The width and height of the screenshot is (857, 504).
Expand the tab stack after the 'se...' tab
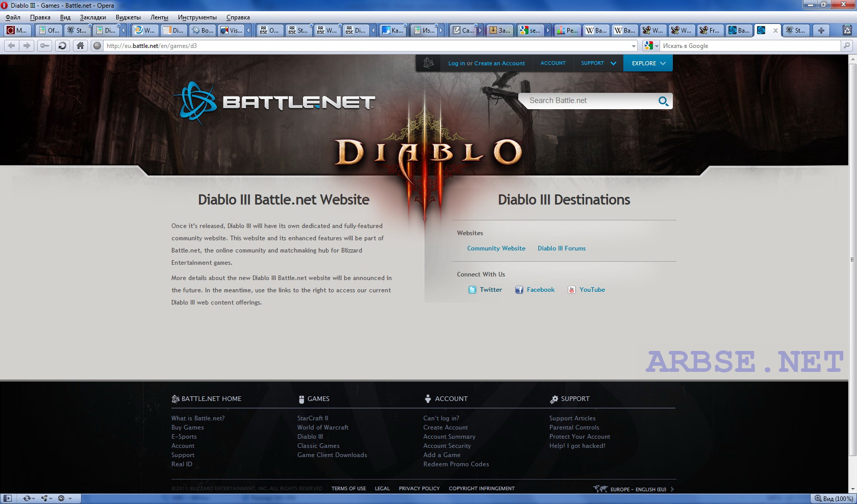[x=548, y=31]
